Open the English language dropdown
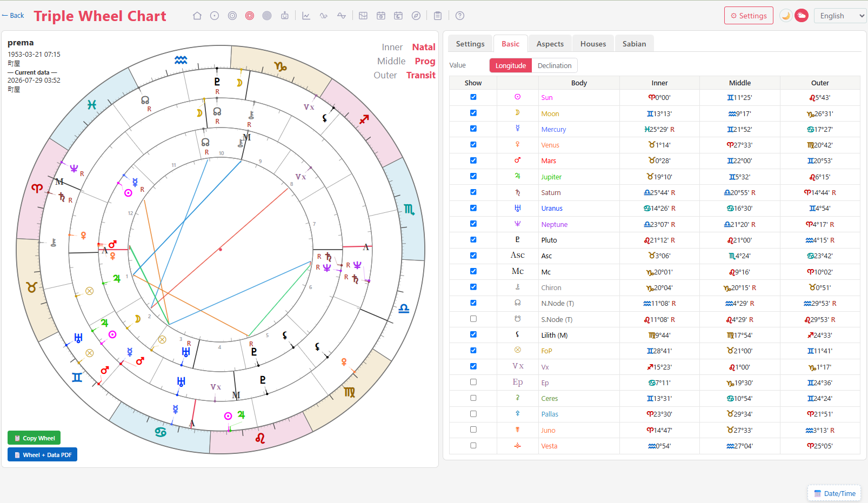The image size is (868, 503). (x=840, y=16)
